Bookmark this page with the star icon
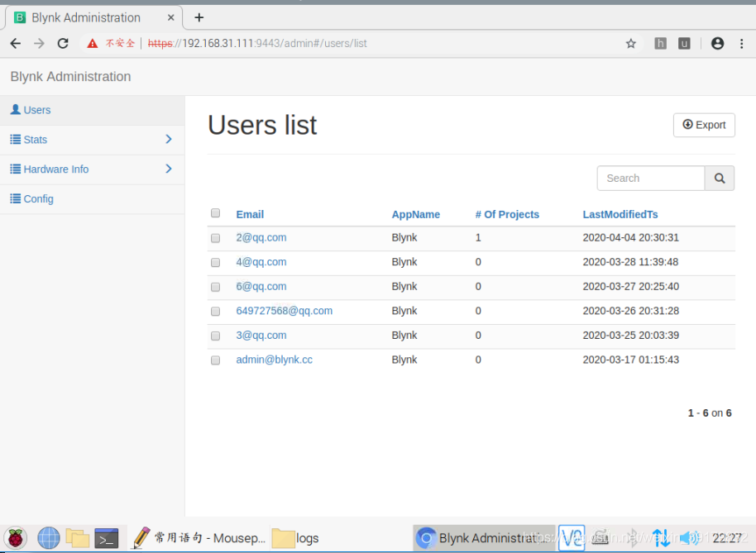This screenshot has height=553, width=756. click(630, 43)
